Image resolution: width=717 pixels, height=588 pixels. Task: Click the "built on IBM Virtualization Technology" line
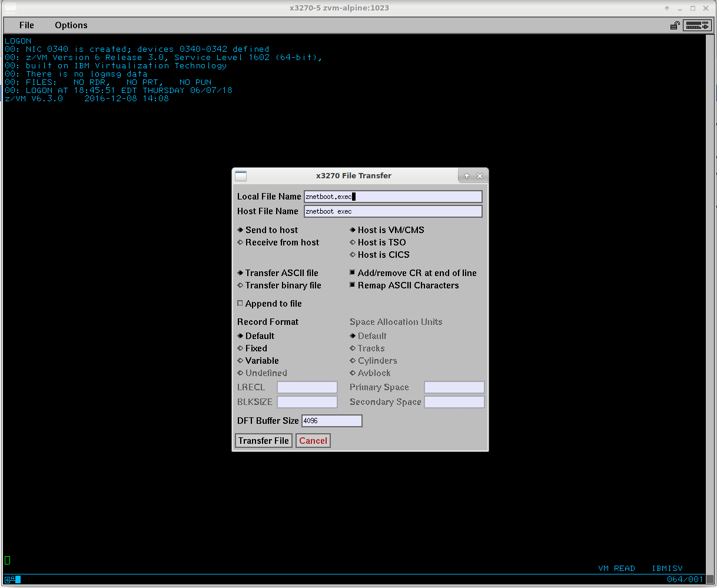coord(116,66)
